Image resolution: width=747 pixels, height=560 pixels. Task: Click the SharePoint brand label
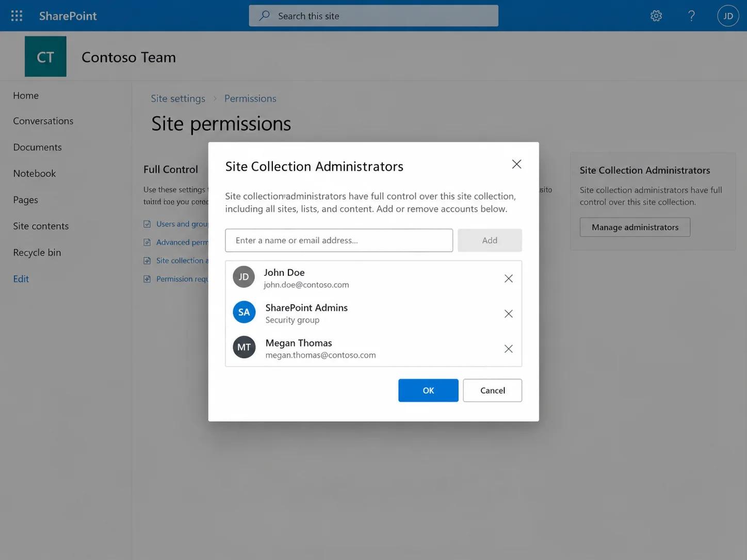click(x=68, y=15)
